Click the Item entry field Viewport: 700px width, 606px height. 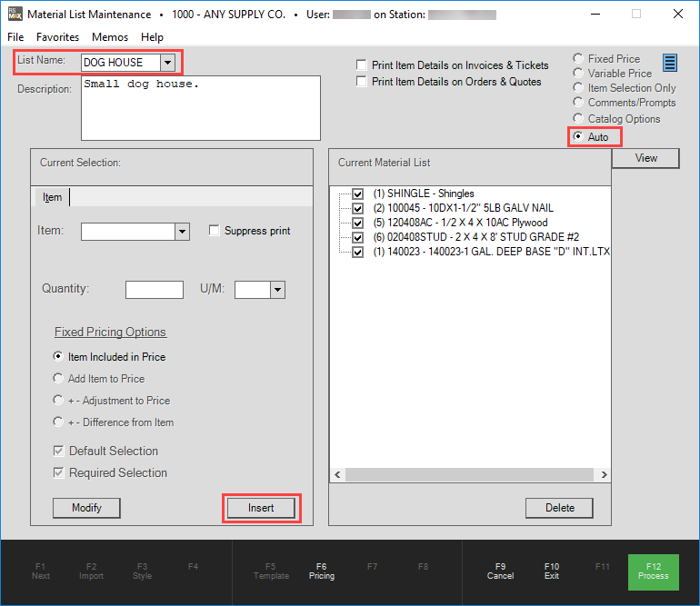(128, 232)
